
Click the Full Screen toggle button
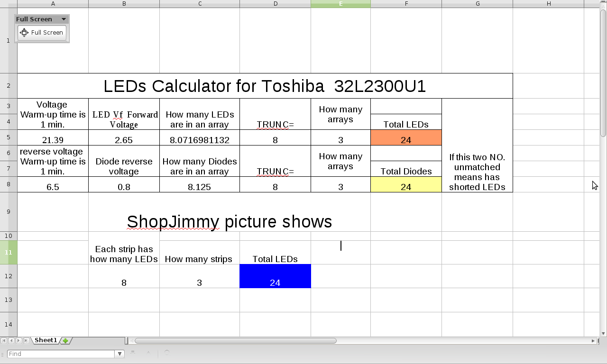(x=42, y=33)
